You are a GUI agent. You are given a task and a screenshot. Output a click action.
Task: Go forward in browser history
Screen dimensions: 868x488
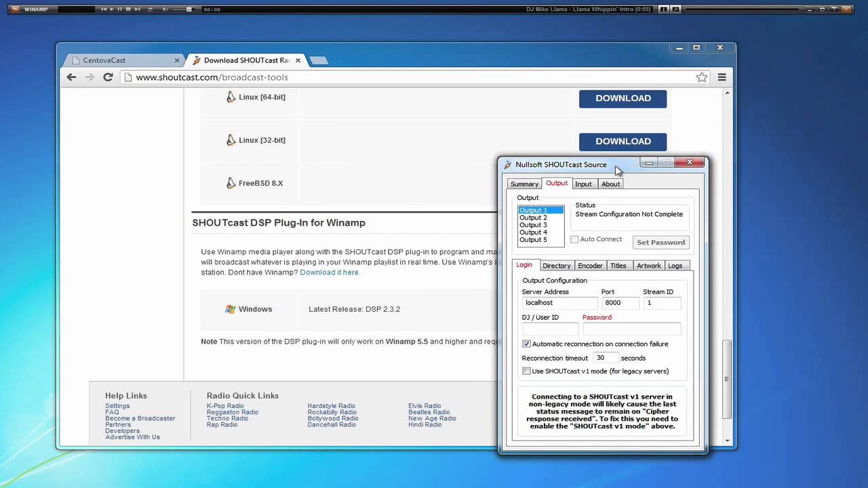(x=90, y=77)
